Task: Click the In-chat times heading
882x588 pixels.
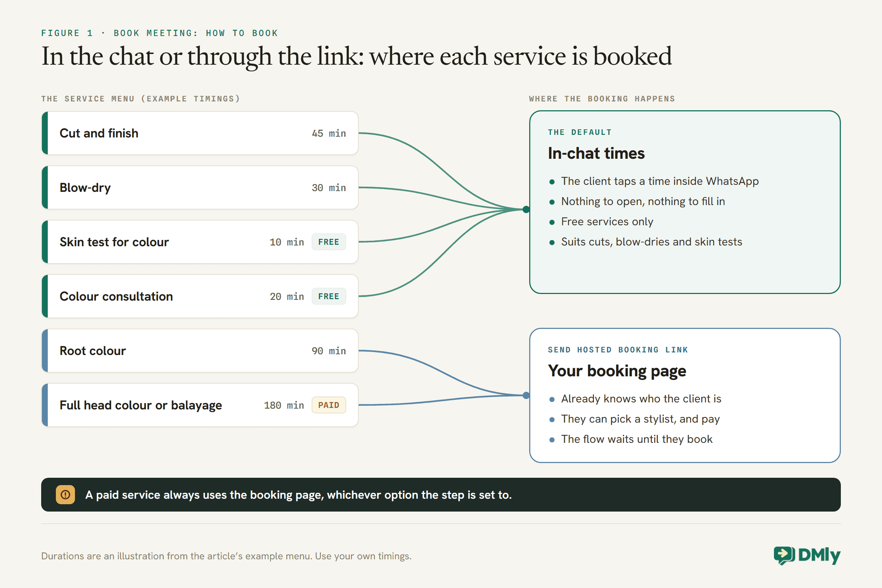Action: tap(596, 153)
